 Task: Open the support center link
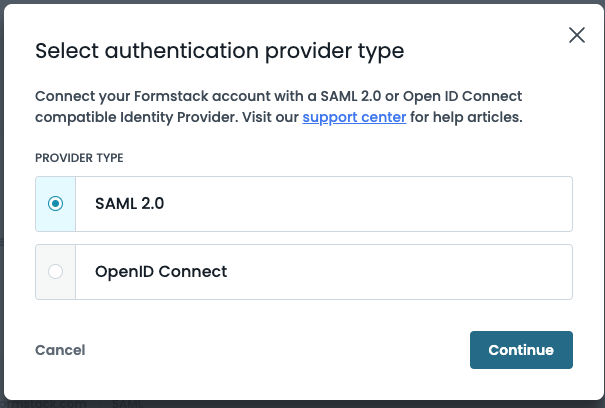[x=354, y=117]
